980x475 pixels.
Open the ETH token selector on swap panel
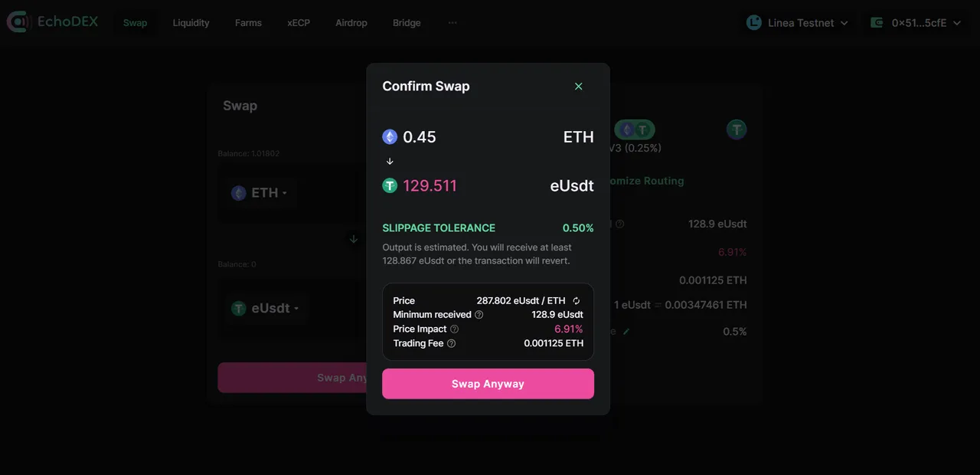click(260, 193)
